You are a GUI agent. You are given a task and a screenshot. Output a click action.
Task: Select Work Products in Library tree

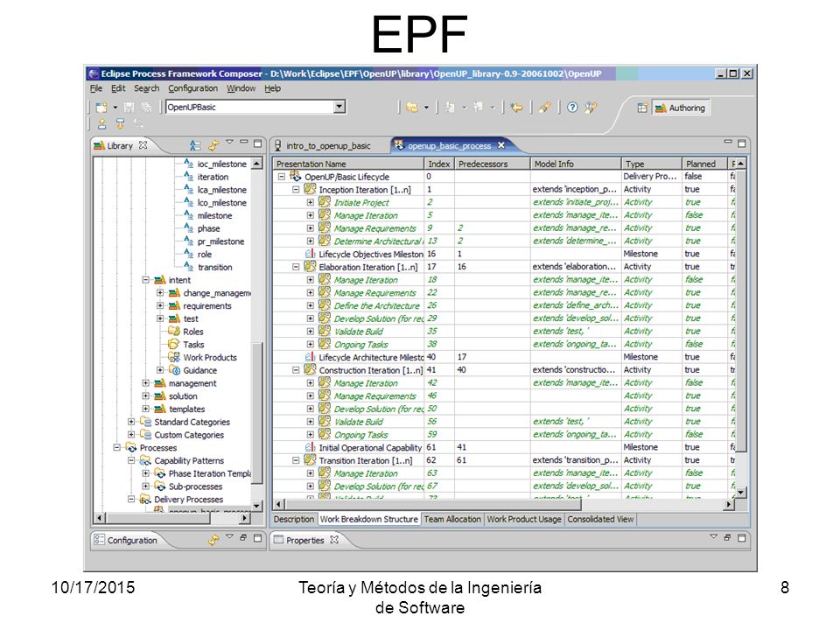(209, 357)
